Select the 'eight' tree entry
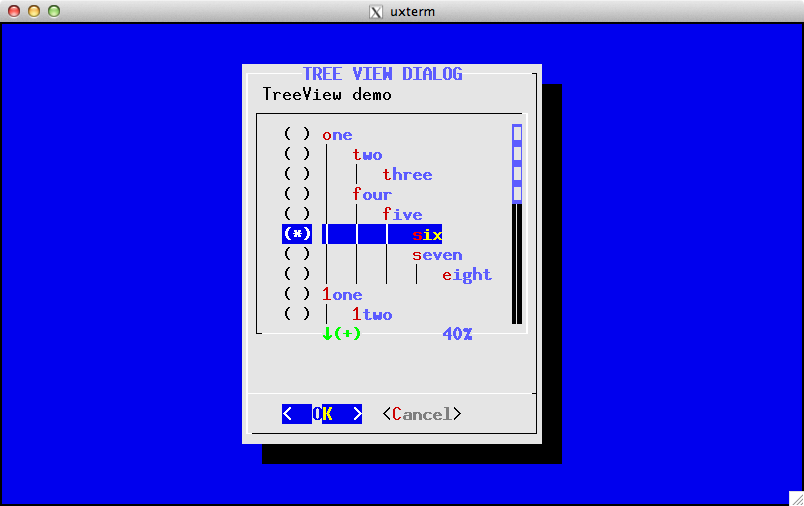This screenshot has height=506, width=804. point(467,275)
